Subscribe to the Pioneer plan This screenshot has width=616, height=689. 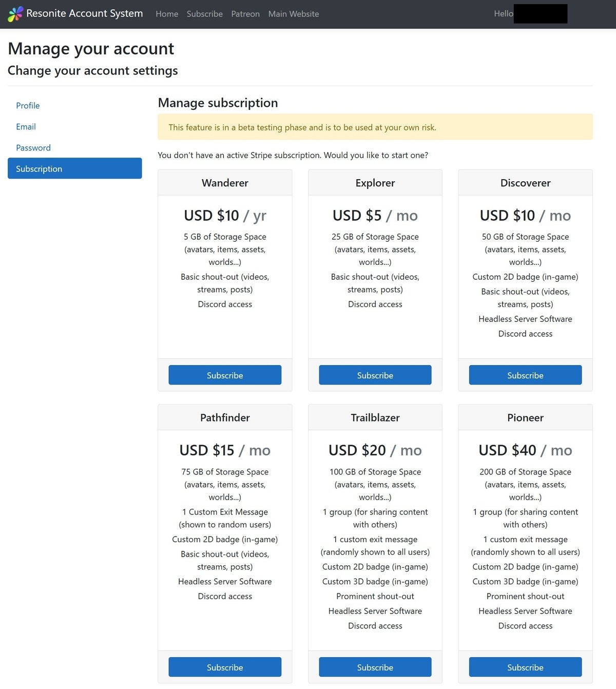[x=526, y=667]
